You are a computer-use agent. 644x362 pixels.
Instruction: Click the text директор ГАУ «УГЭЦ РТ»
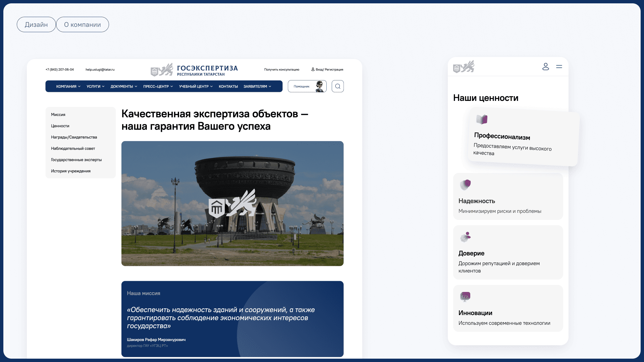pyautogui.click(x=147, y=346)
